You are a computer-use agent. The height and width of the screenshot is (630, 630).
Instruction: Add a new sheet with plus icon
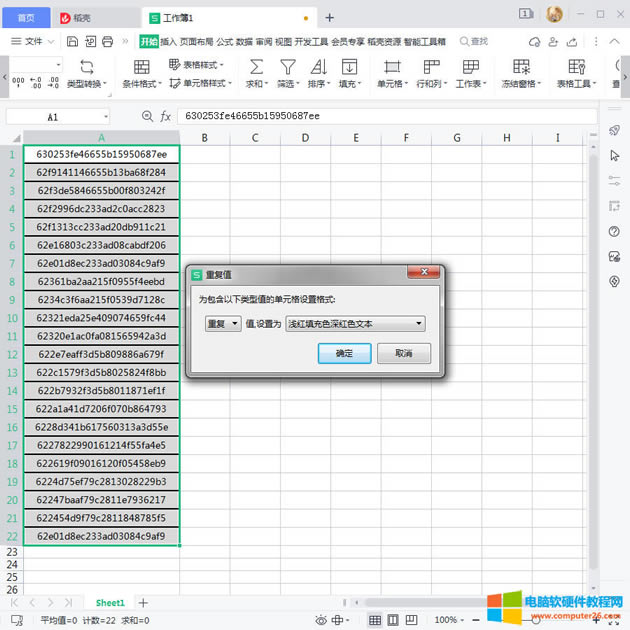point(143,603)
